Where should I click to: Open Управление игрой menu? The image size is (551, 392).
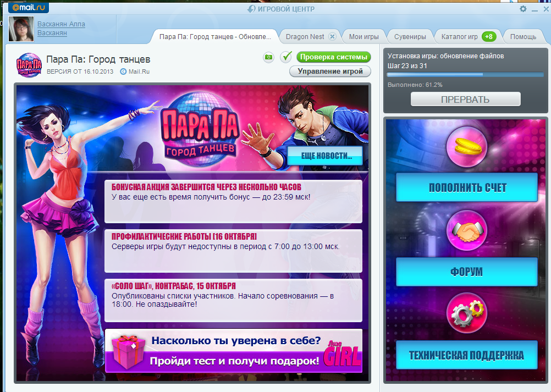click(330, 71)
